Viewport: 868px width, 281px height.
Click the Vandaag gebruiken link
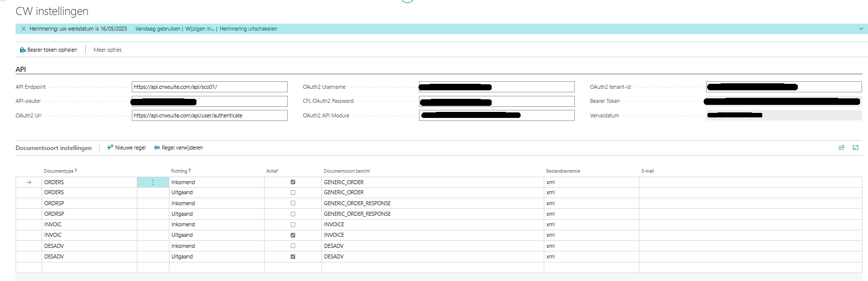(x=157, y=29)
